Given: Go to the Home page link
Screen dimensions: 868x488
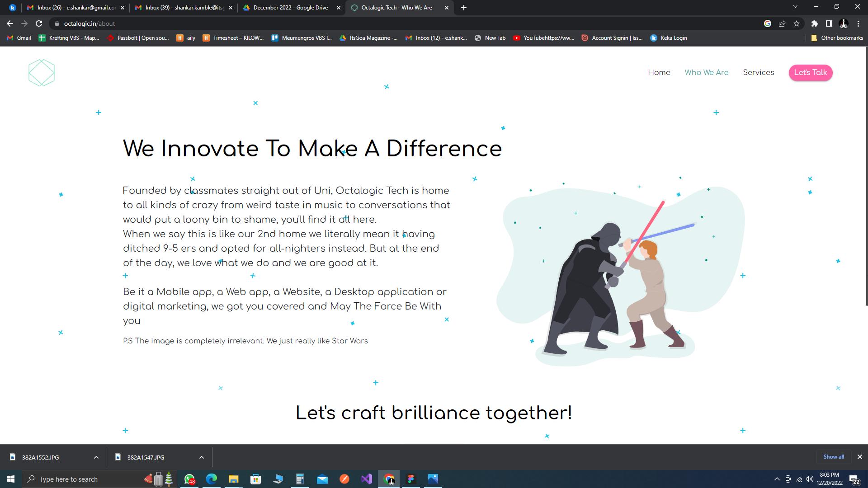Looking at the screenshot, I should point(659,72).
